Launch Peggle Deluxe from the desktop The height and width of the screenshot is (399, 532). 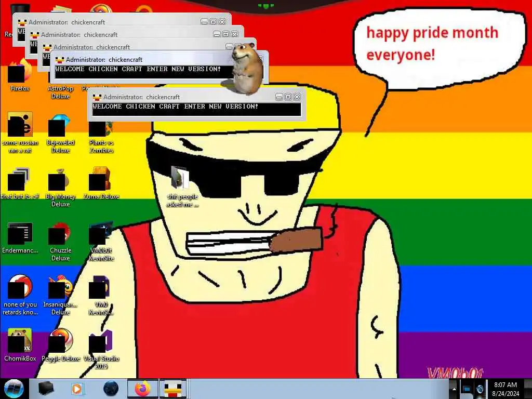click(60, 345)
